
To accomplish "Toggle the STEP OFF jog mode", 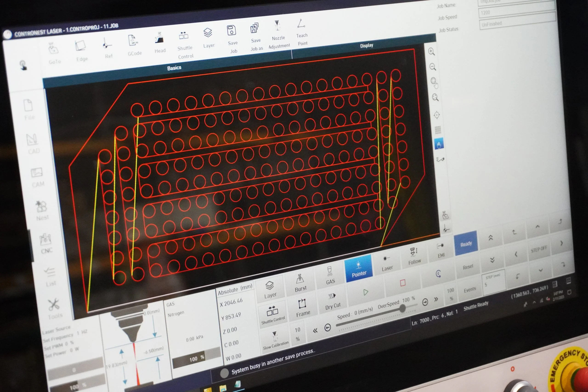I will pos(539,249).
